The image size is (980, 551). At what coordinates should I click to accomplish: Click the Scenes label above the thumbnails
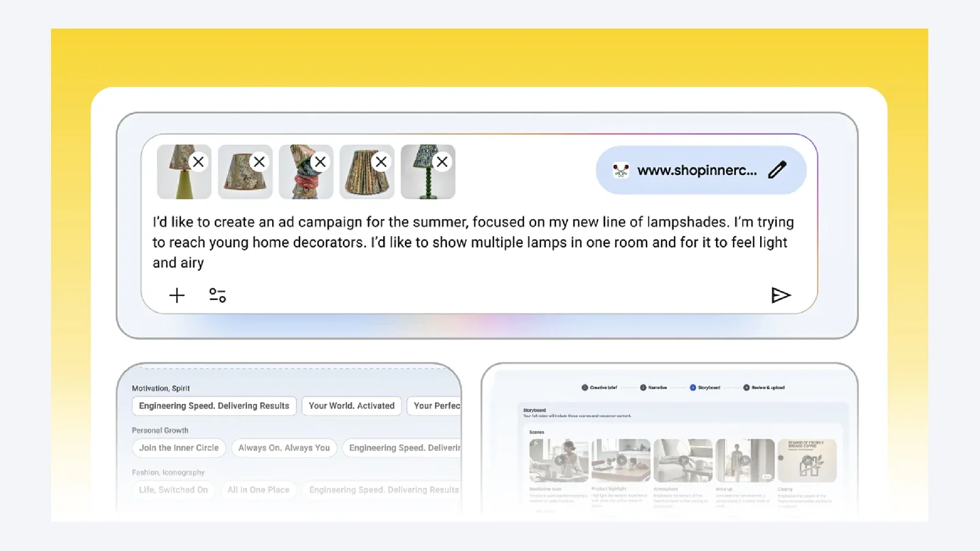pos(537,432)
